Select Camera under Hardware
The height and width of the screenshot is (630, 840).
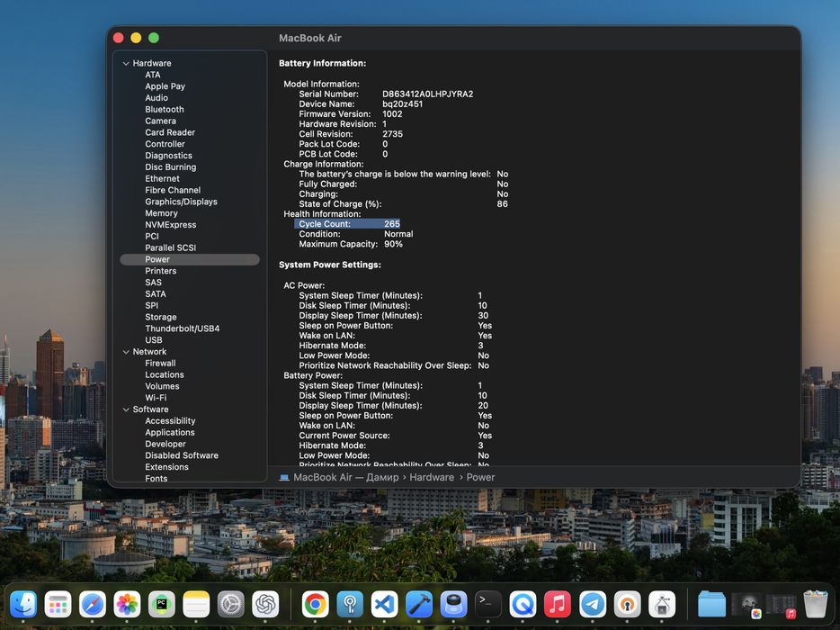coord(160,121)
